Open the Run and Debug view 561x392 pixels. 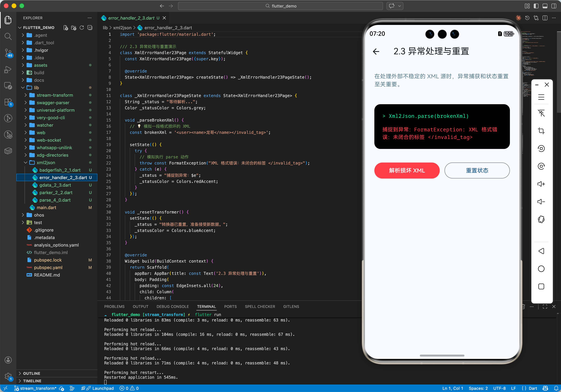(8, 69)
